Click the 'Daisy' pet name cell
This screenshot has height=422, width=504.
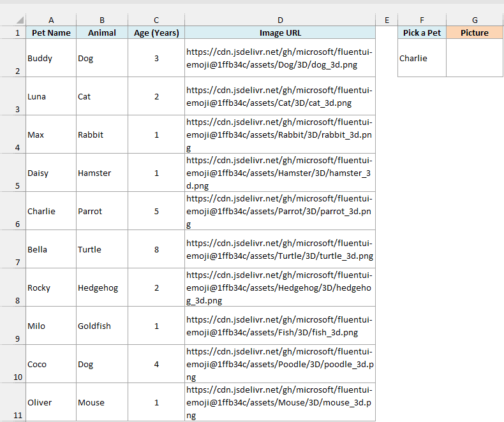coord(51,173)
